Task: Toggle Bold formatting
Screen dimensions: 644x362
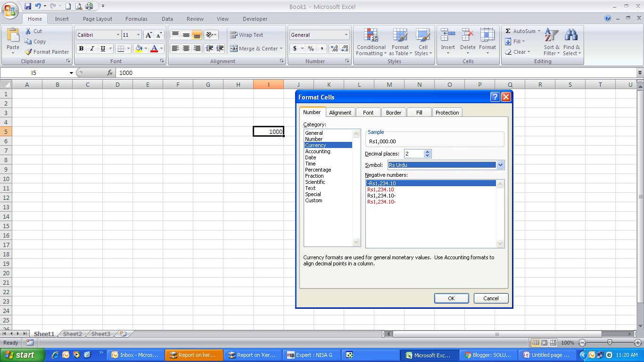Action: [x=81, y=49]
